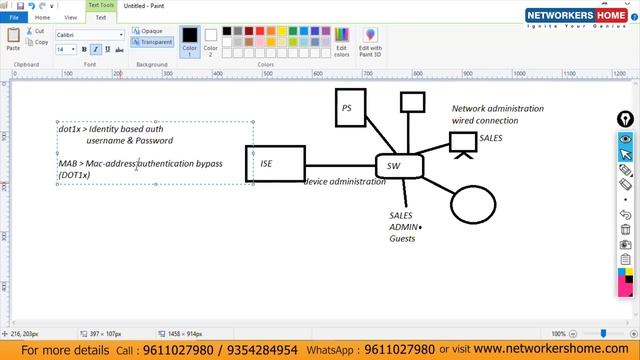Click the Undo arrow in the title bar
Screen dimensions: 640x360
31,6
